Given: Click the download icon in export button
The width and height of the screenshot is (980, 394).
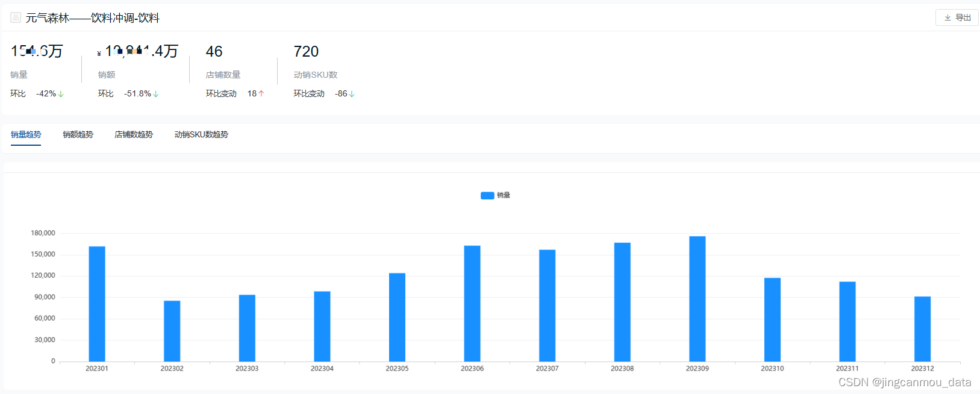Looking at the screenshot, I should (x=947, y=18).
